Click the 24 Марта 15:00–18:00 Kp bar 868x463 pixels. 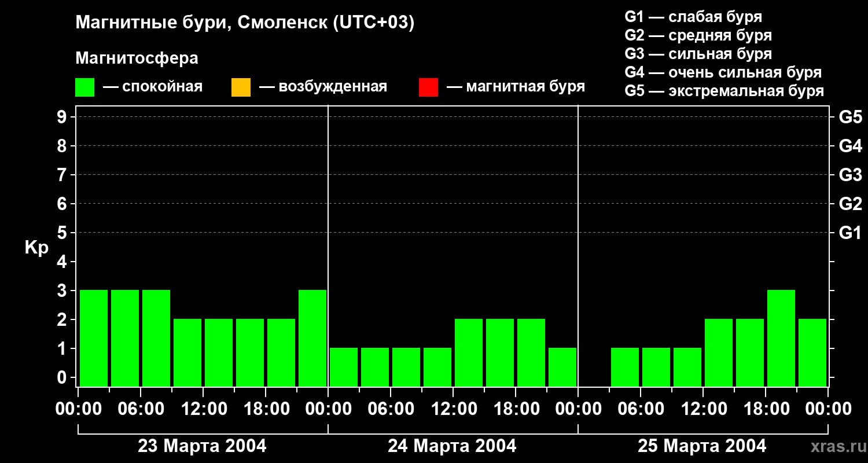pos(500,352)
